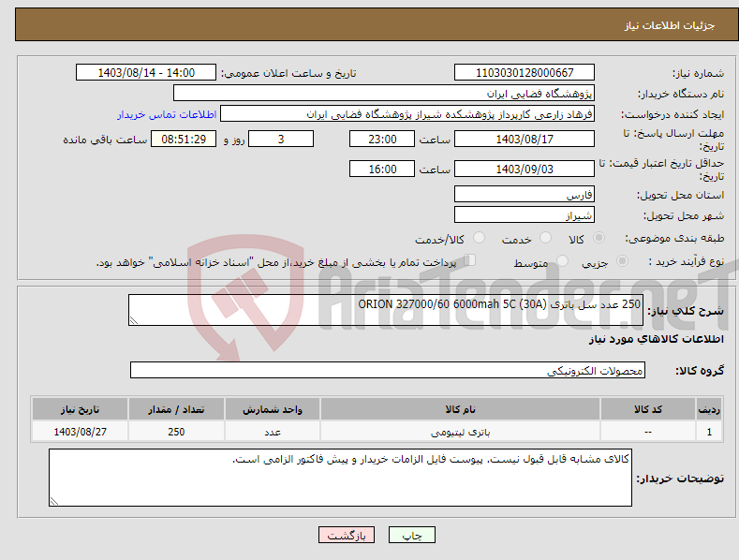Click the countdown timer 08:51:29

point(184,139)
